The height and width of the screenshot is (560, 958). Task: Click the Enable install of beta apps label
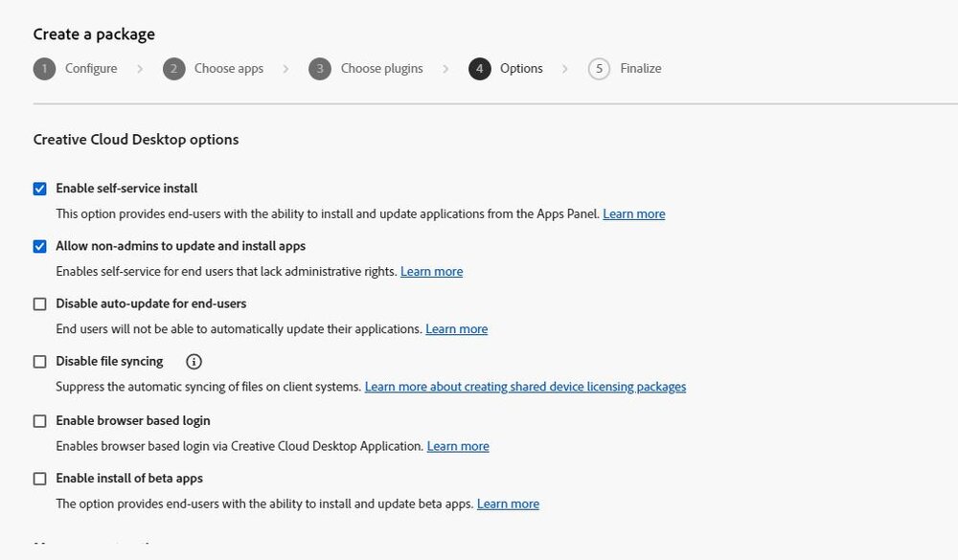[129, 479]
